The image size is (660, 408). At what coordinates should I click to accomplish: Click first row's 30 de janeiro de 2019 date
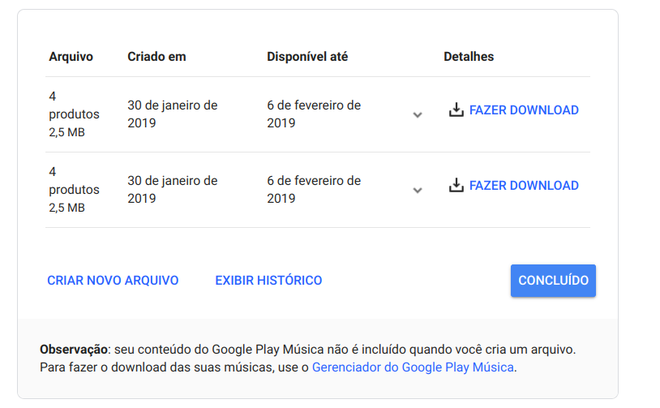click(173, 114)
